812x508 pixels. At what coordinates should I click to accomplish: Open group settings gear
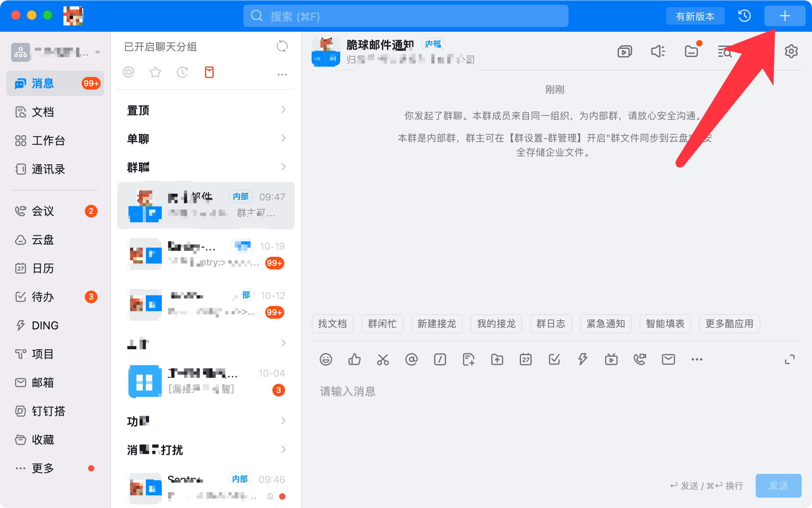pos(791,52)
